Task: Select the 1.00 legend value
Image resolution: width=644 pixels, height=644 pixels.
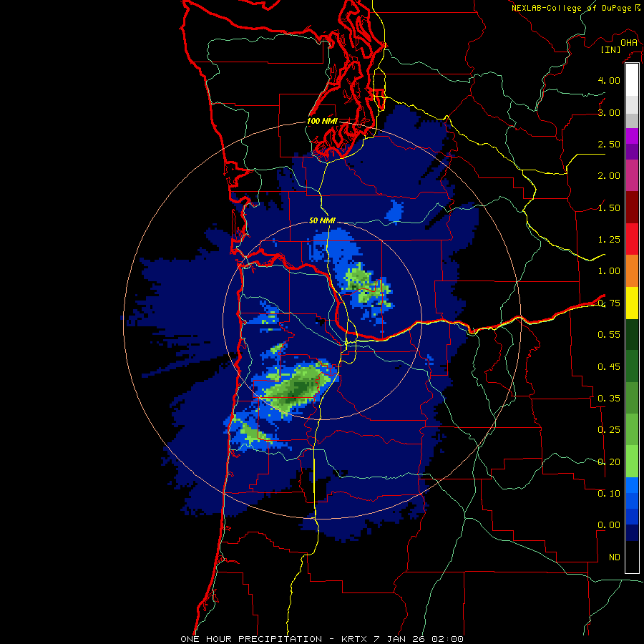Action: (x=609, y=271)
